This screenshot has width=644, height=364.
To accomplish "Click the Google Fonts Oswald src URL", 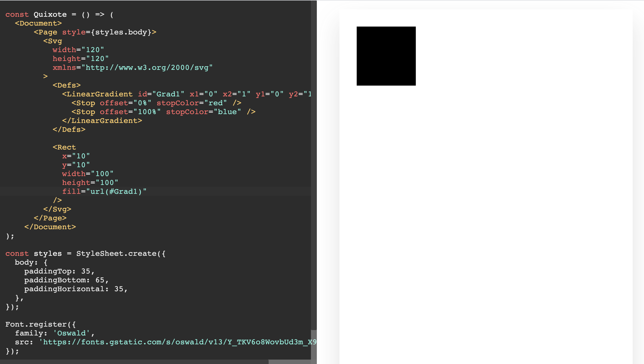I will pos(175,342).
